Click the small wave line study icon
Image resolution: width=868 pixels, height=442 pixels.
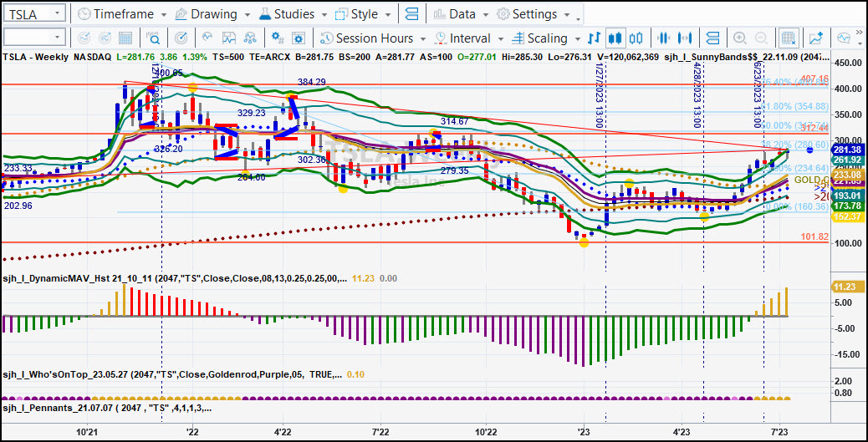click(x=207, y=38)
